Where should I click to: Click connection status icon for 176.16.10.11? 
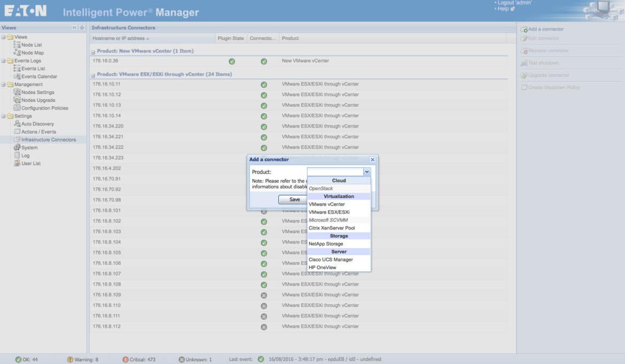pos(263,84)
